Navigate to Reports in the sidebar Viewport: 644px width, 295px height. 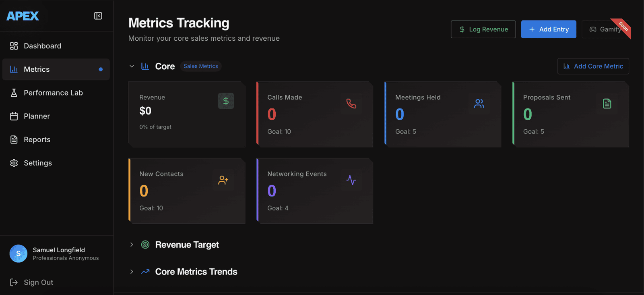pos(37,139)
